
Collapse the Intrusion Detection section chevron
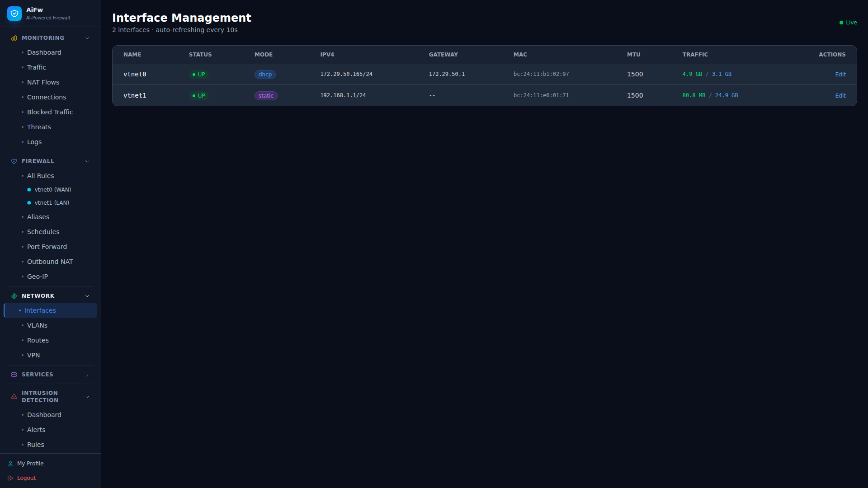(87, 397)
